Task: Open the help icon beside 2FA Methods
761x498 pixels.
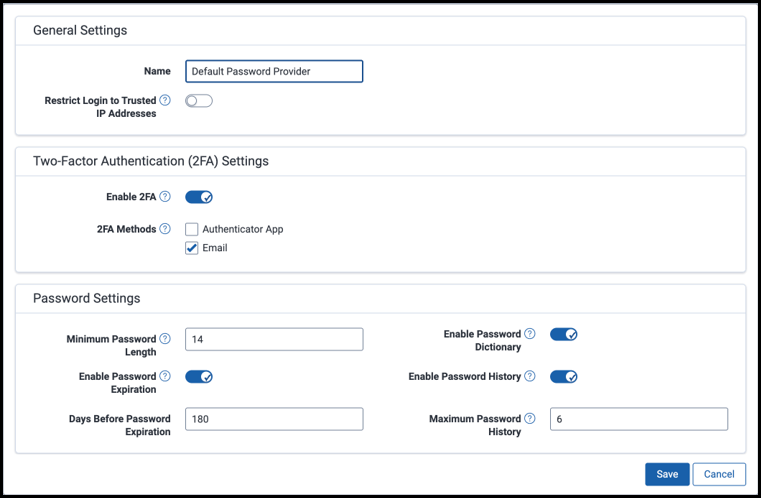Action: [x=165, y=229]
